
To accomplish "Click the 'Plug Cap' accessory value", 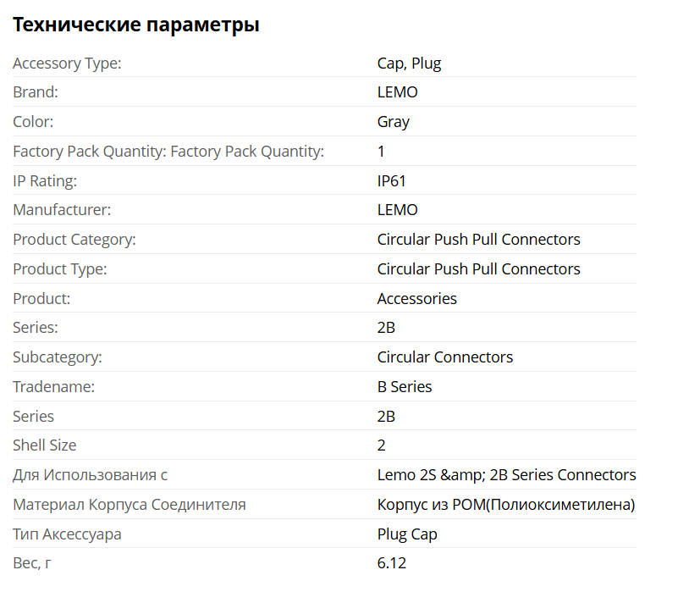I will click(407, 534).
